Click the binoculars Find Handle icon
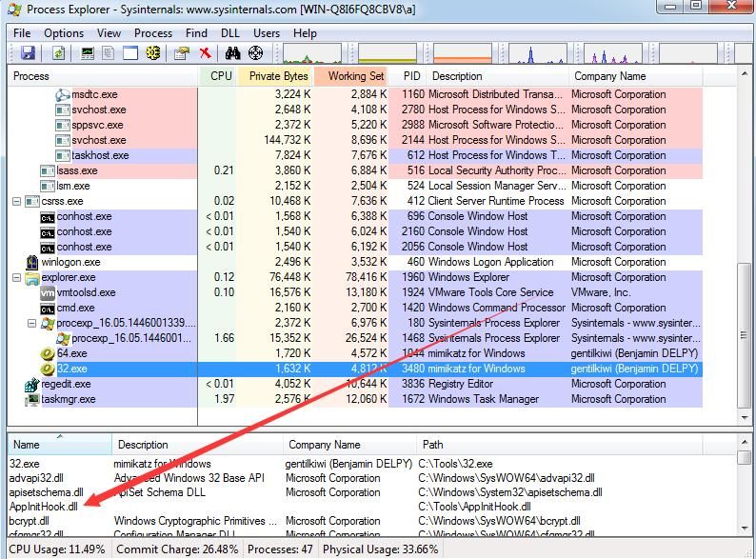This screenshot has width=756, height=559. pos(232,53)
